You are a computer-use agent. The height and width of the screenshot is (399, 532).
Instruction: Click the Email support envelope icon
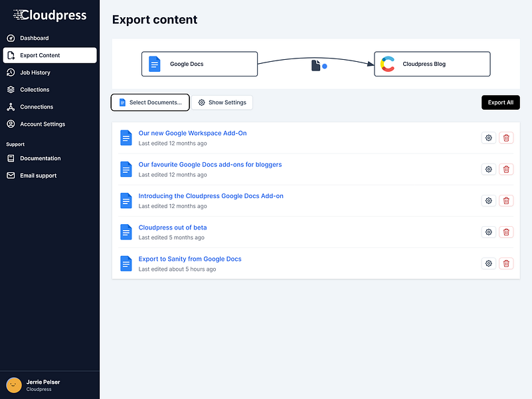pyautogui.click(x=11, y=176)
